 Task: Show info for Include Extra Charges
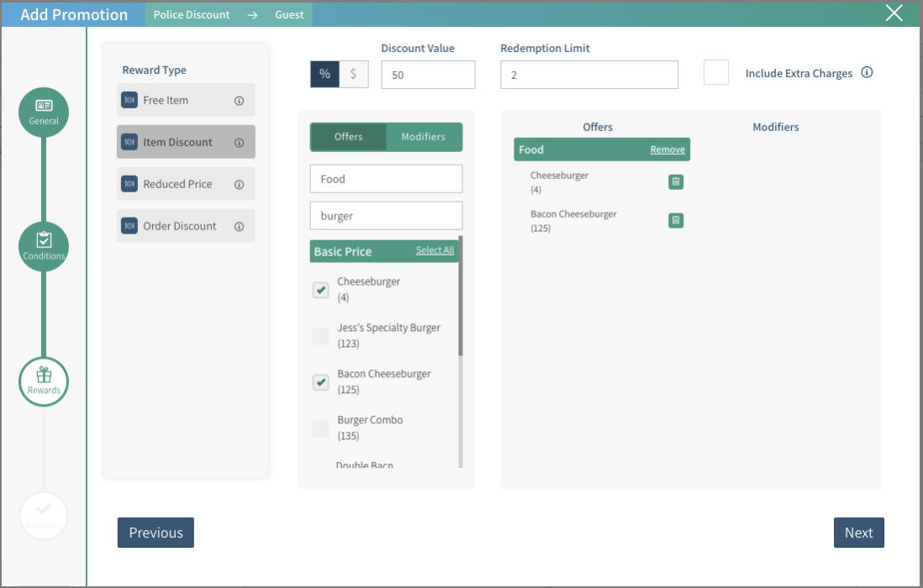(867, 73)
